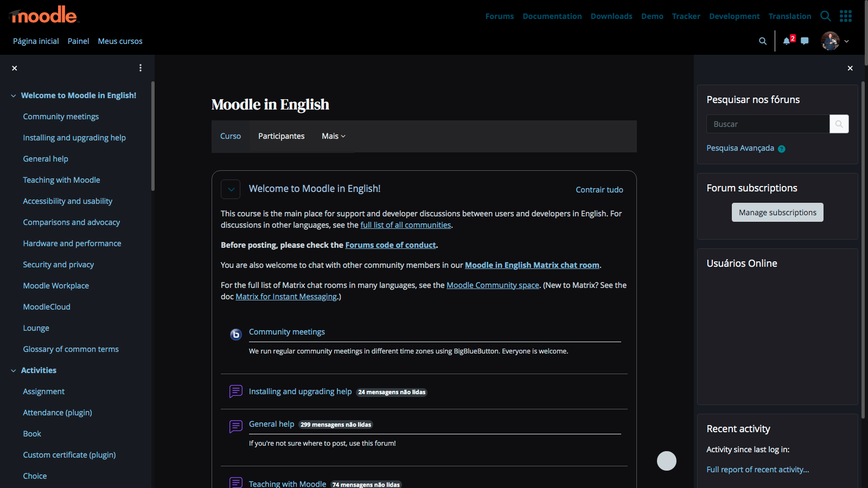
Task: Close the left course index drawer
Action: coord(15,68)
